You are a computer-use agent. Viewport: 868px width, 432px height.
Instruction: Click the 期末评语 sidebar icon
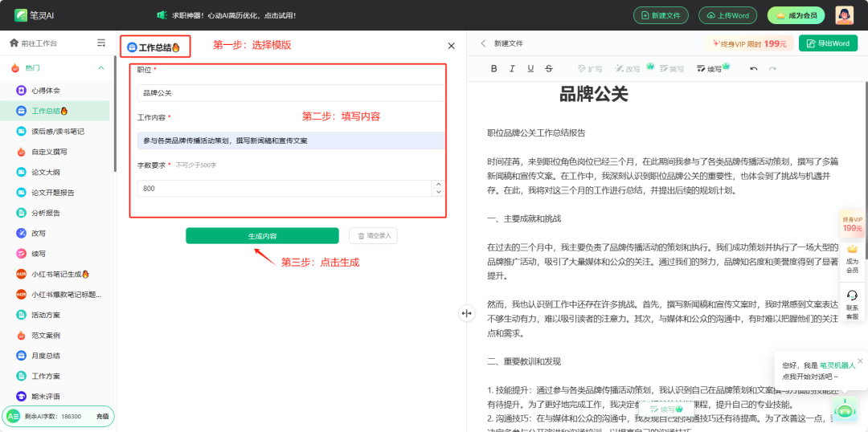[x=21, y=396]
